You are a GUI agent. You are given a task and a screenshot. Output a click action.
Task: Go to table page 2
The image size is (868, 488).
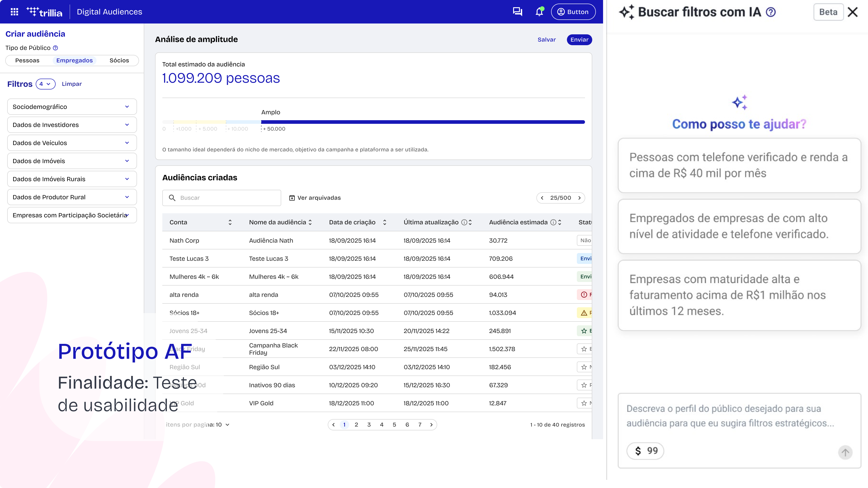tap(356, 425)
